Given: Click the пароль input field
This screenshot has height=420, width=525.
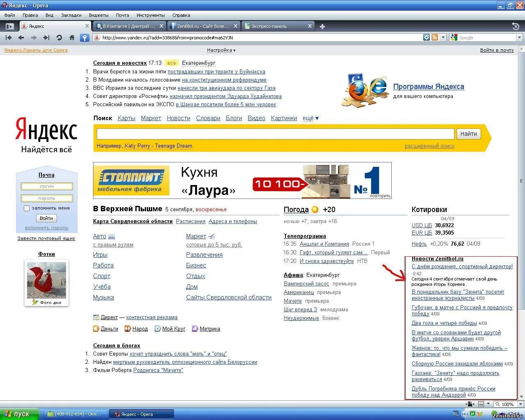Looking at the screenshot, I should (47, 198).
